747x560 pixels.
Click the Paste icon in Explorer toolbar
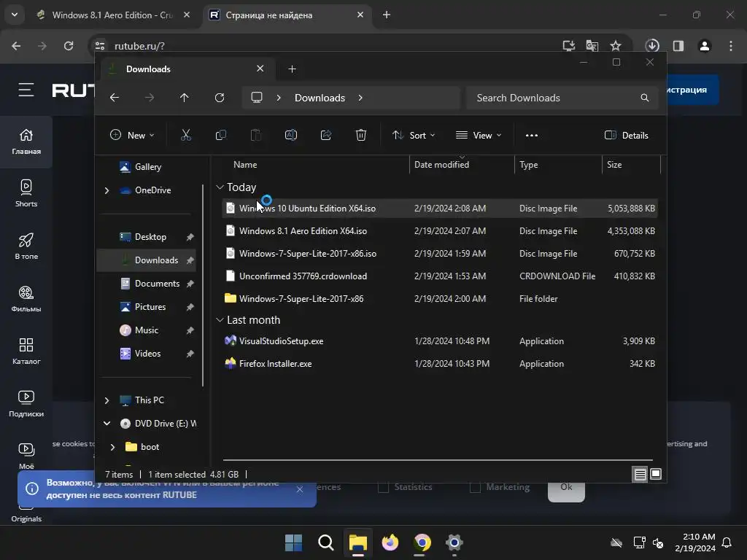(256, 135)
